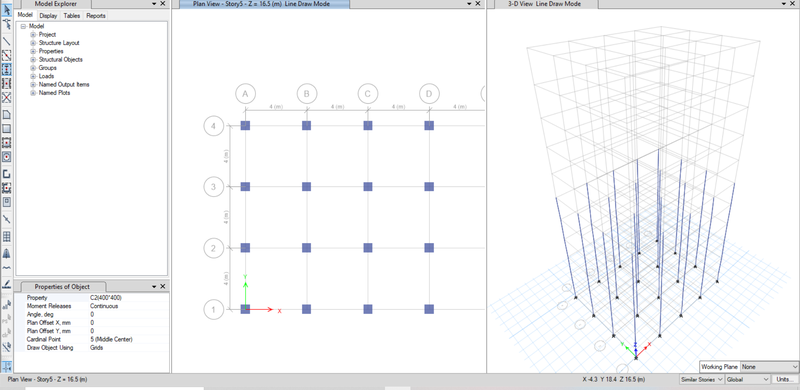Open the Similar Stories dropdown
800x390 pixels.
coord(702,379)
